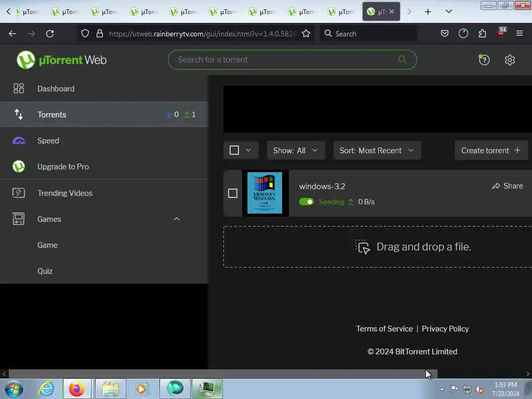Select the Torrents menu item
This screenshot has width=532, height=399.
[104, 115]
